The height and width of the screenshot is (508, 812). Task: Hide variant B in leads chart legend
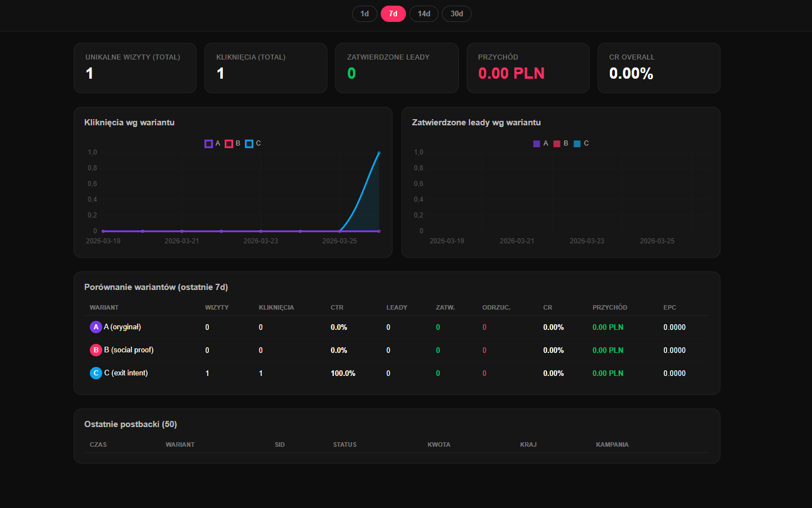click(561, 143)
